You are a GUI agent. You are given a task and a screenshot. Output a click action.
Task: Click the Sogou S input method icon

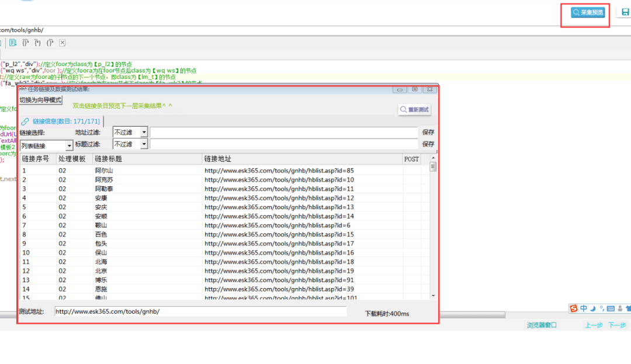click(574, 308)
